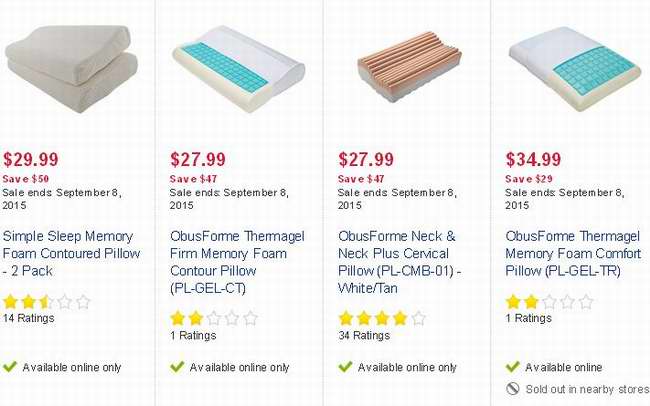The image size is (650, 406).
Task: Open ObusForme Neck & Neck Plus Cervical Pillow link
Action: 400,262
